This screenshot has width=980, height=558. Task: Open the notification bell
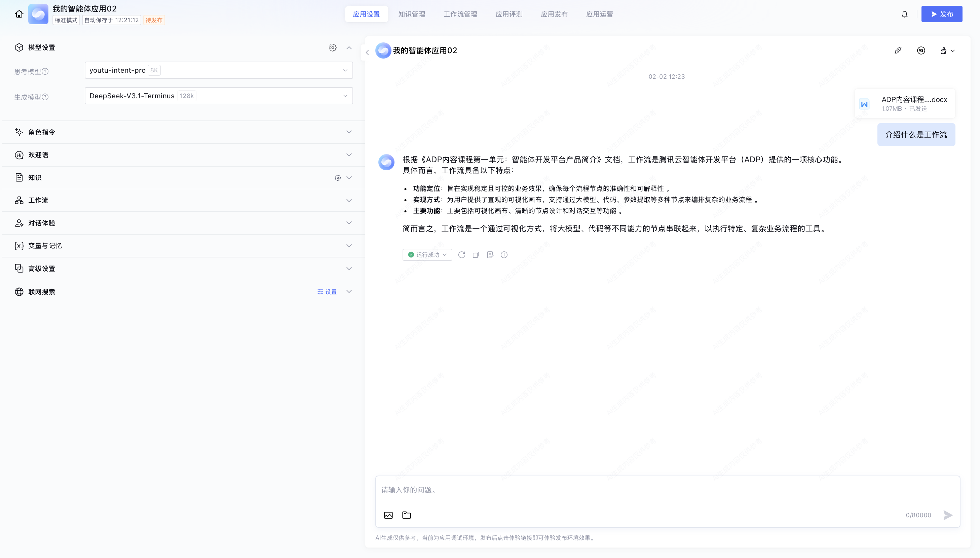coord(904,14)
